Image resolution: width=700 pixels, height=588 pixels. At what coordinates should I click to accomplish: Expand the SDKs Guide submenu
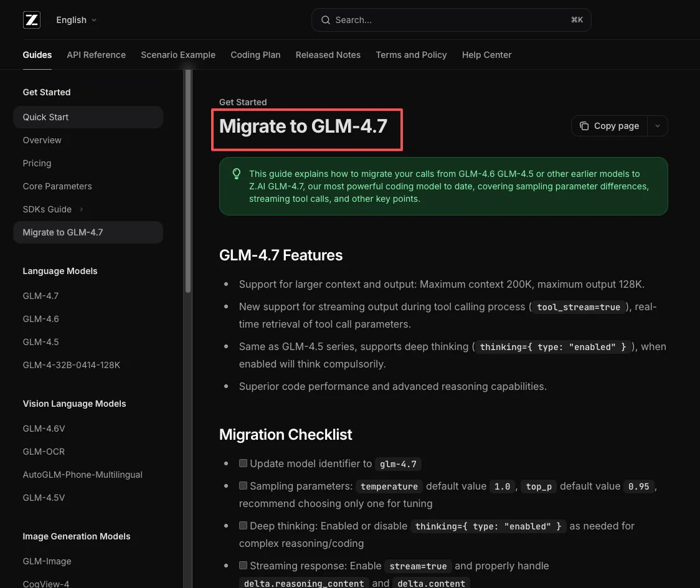click(x=82, y=209)
